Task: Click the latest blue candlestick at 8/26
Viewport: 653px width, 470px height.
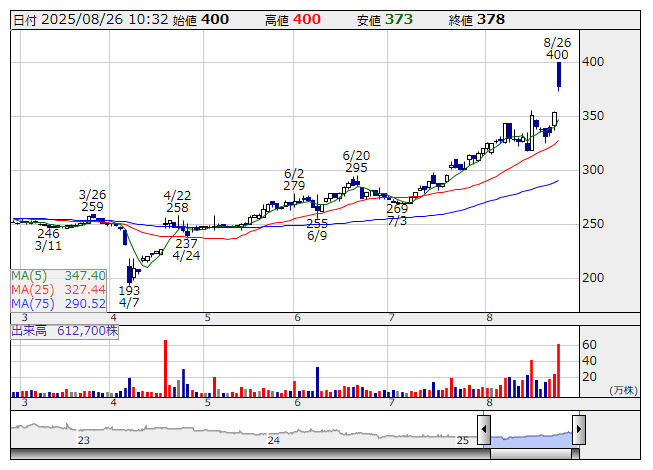Action: coord(558,75)
